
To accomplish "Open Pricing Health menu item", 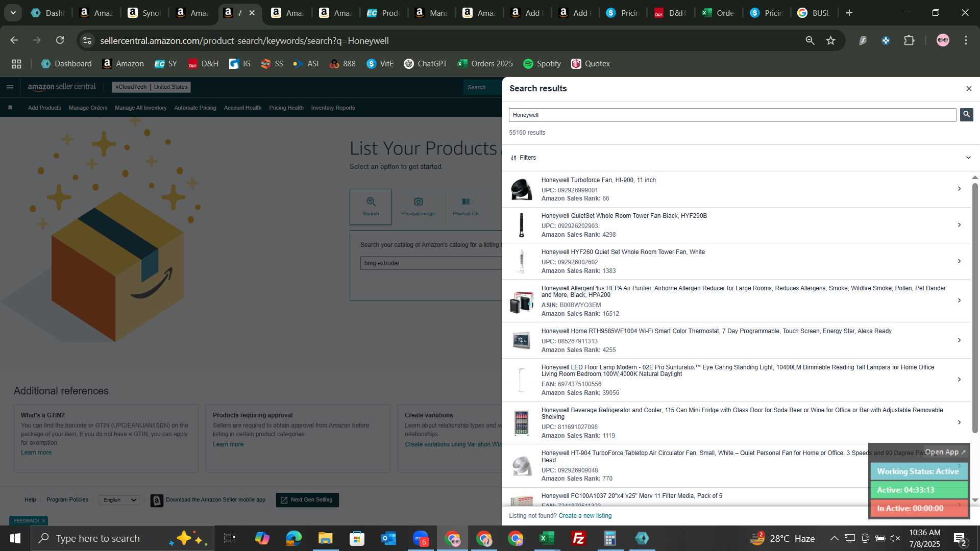I will click(x=286, y=108).
